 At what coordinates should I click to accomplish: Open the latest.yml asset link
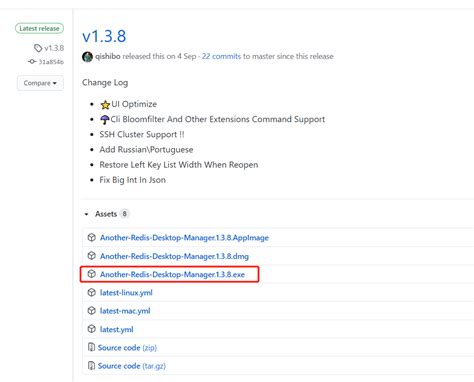tap(117, 329)
